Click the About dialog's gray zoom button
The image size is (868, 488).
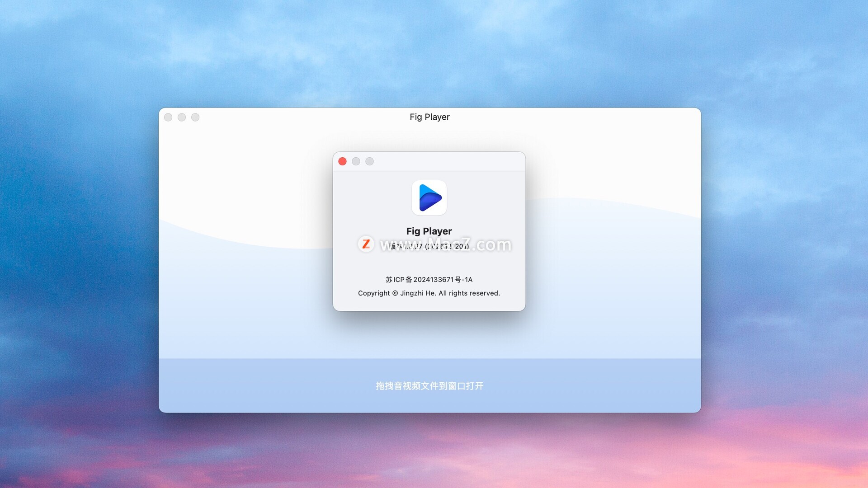point(370,161)
